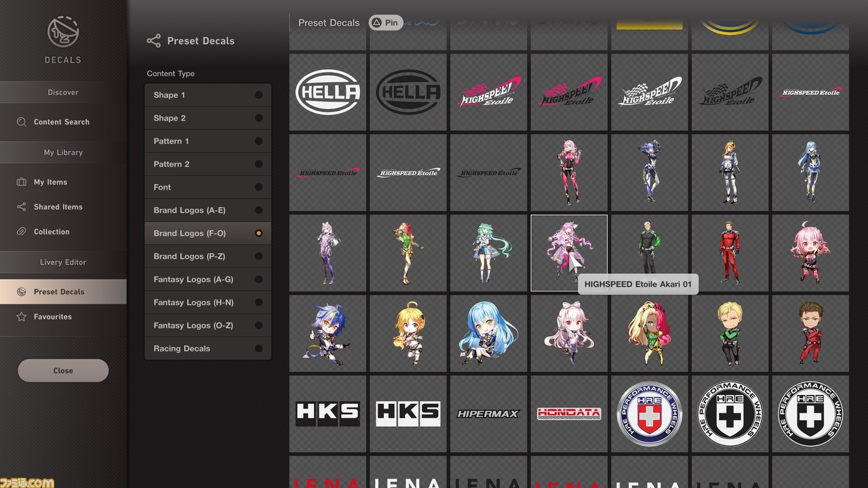
Task: Pick the green racing suit driver decal
Action: (650, 253)
